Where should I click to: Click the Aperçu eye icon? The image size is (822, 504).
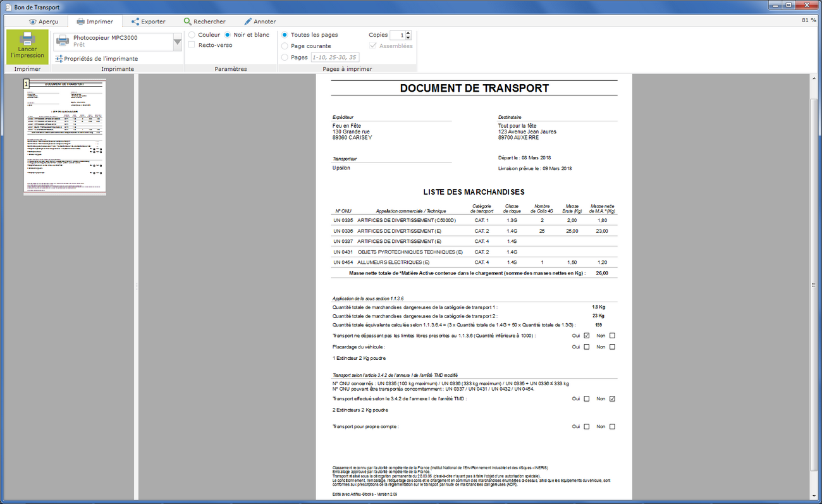pos(33,22)
